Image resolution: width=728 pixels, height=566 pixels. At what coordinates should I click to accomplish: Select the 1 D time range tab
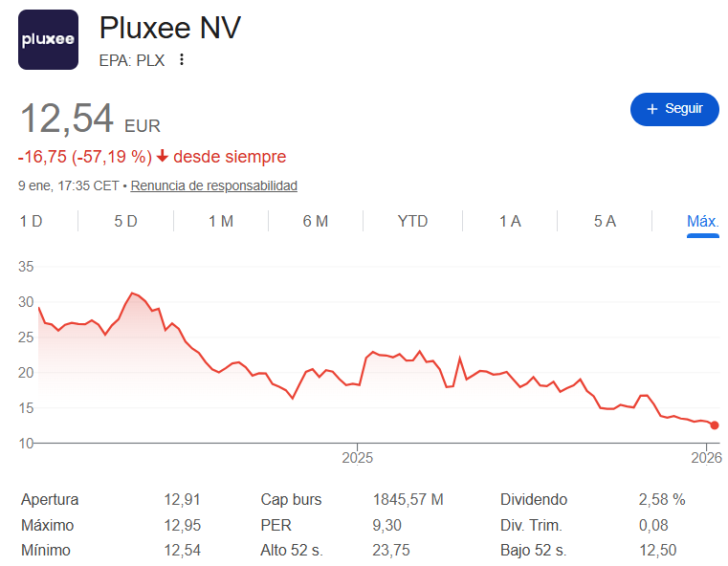tap(32, 222)
